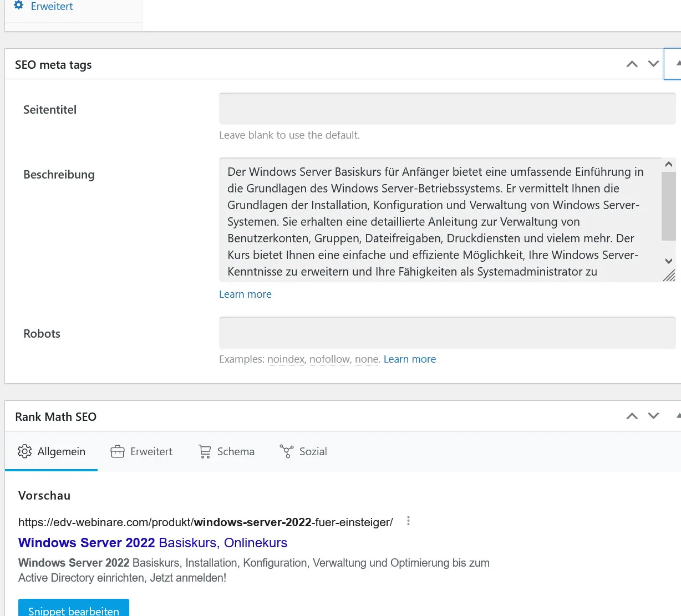Open the Erweitert gear icon in sidebar

click(19, 6)
